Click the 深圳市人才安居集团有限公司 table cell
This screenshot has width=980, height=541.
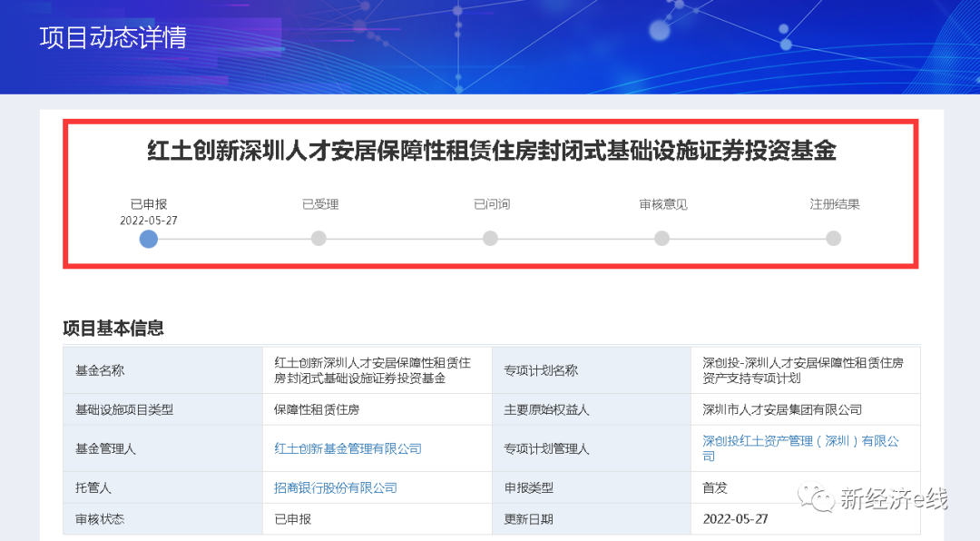click(x=782, y=409)
